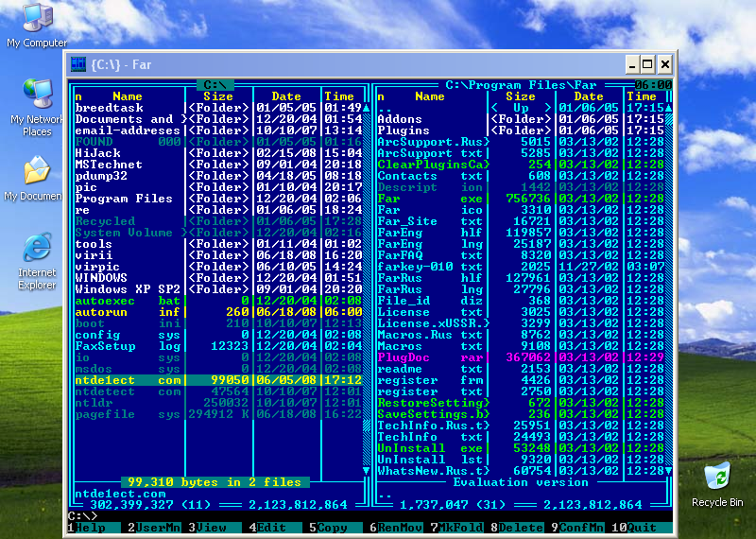Select the email-addreses folder
Image resolution: width=756 pixels, height=539 pixels.
[x=218, y=130]
